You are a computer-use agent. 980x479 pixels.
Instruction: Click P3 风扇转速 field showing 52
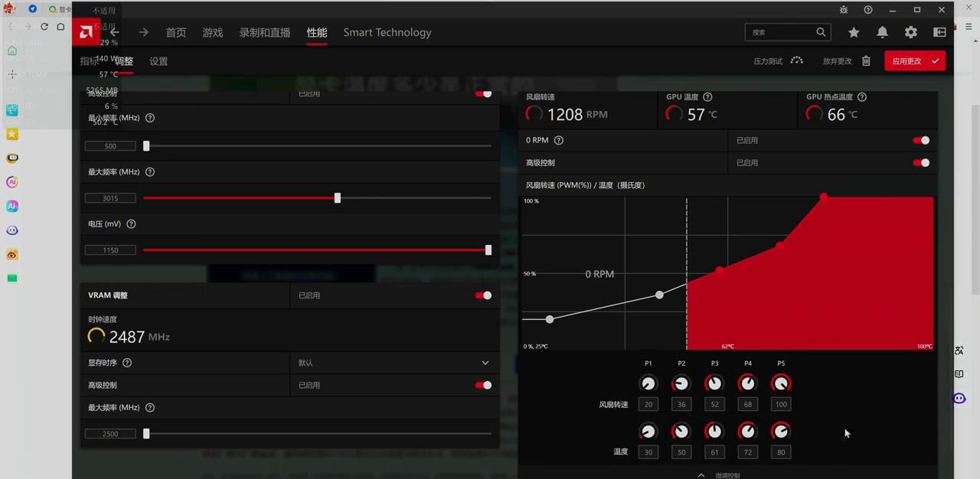click(714, 404)
